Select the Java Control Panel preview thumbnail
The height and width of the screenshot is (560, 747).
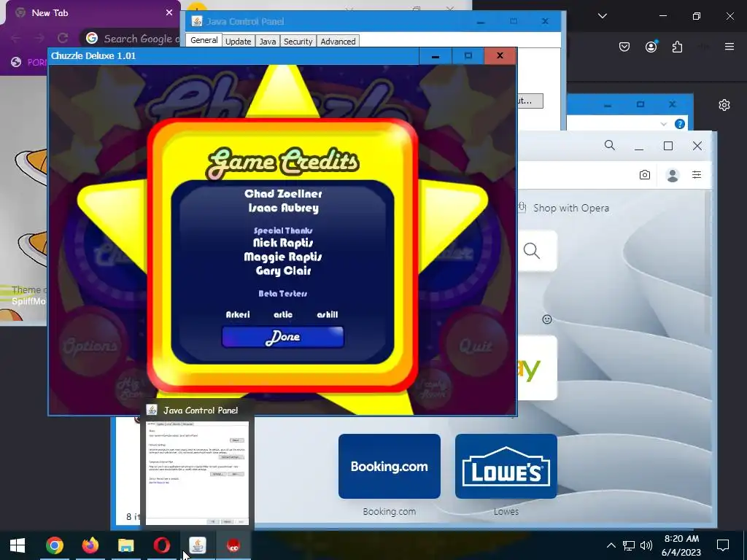tap(197, 472)
